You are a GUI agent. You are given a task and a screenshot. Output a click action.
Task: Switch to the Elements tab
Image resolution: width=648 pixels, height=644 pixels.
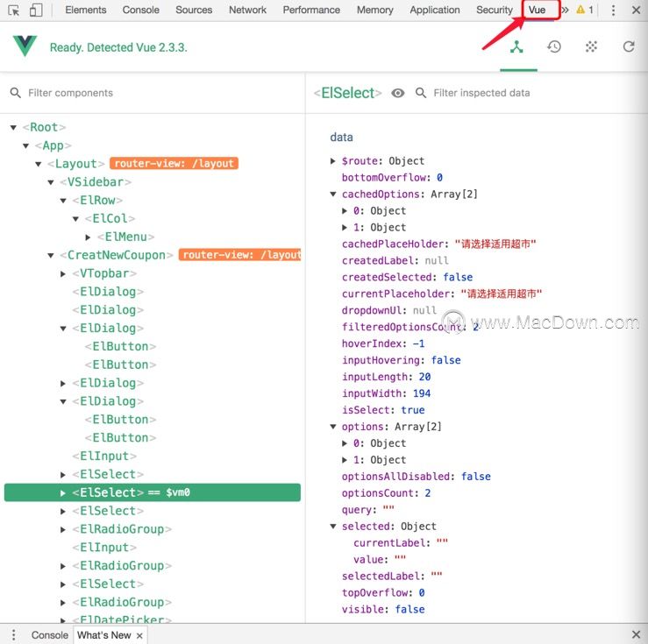(86, 10)
